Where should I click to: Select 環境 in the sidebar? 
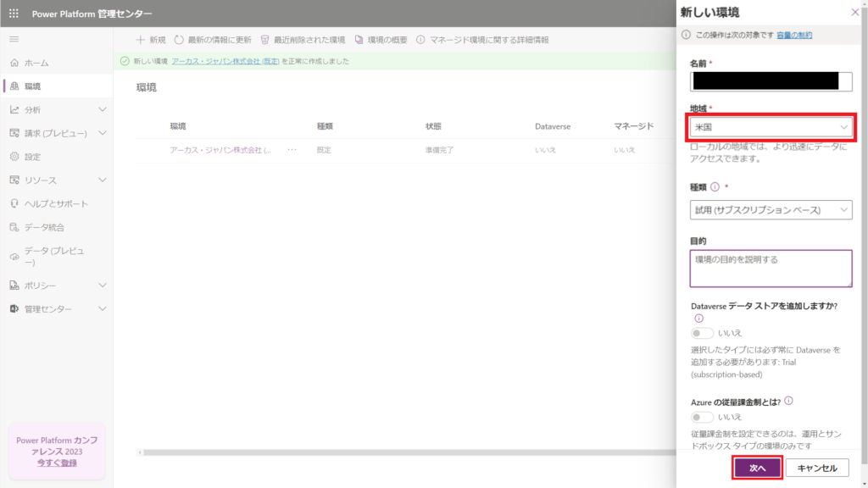coord(57,86)
